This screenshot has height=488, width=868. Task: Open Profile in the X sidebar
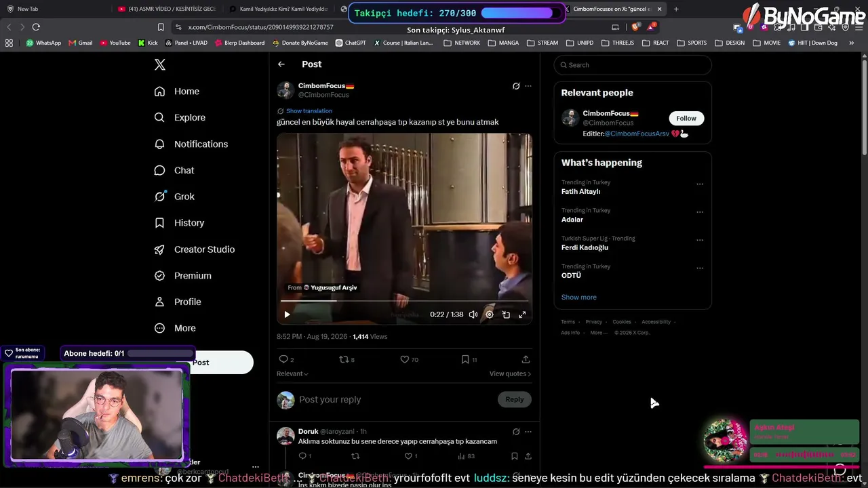pyautogui.click(x=178, y=302)
